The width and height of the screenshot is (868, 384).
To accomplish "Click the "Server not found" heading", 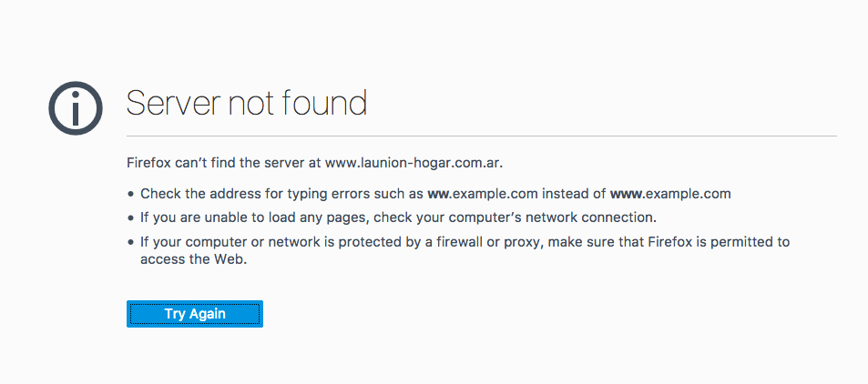I will click(247, 103).
